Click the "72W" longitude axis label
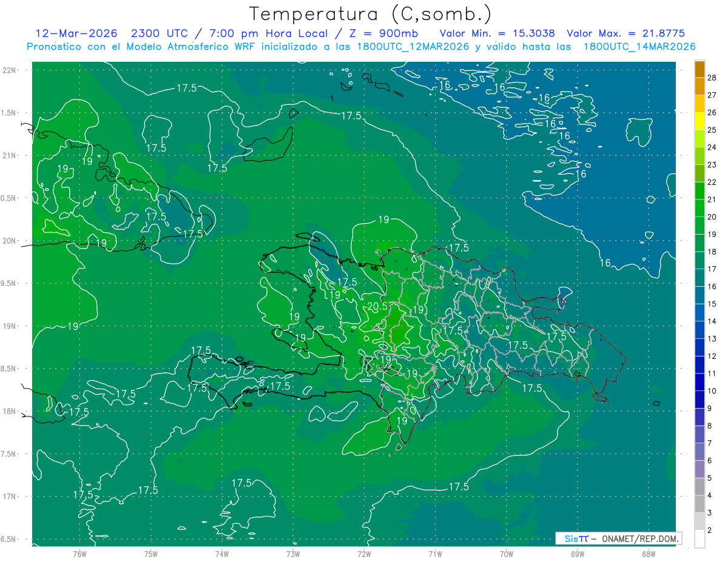Screen dimensions: 728x562 coord(364,554)
